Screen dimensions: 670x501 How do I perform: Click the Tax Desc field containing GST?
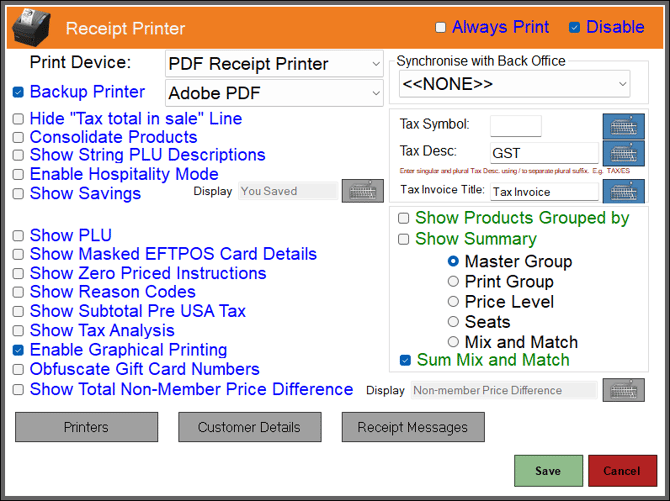[x=544, y=153]
